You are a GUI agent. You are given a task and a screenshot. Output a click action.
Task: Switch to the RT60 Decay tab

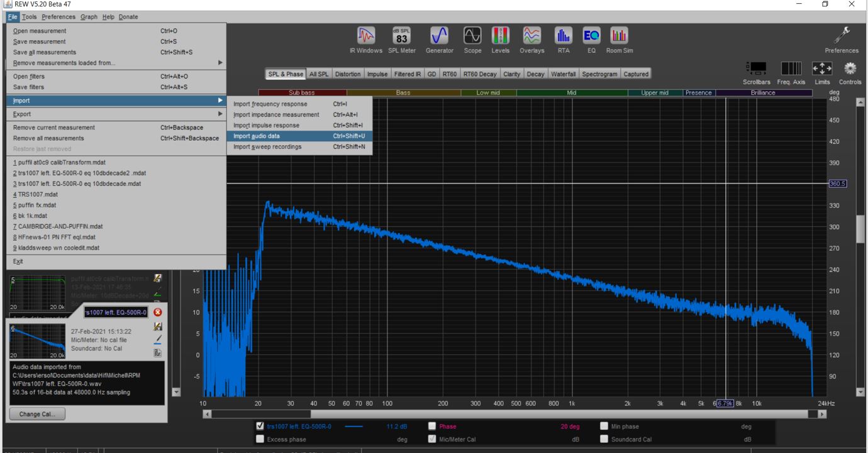pyautogui.click(x=480, y=74)
